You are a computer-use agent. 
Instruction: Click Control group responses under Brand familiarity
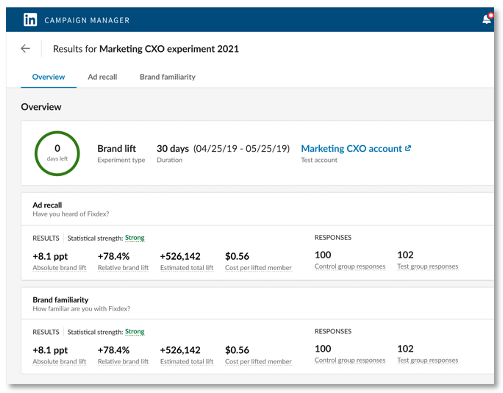coord(350,360)
